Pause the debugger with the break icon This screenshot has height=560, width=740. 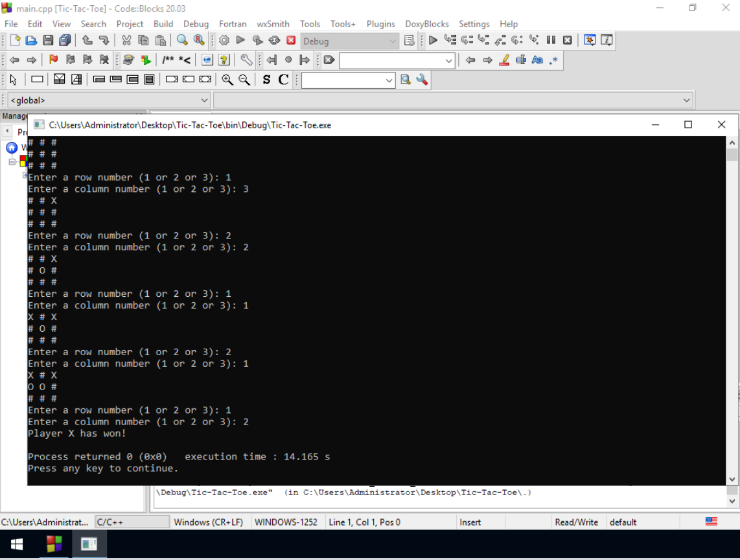coord(551,41)
